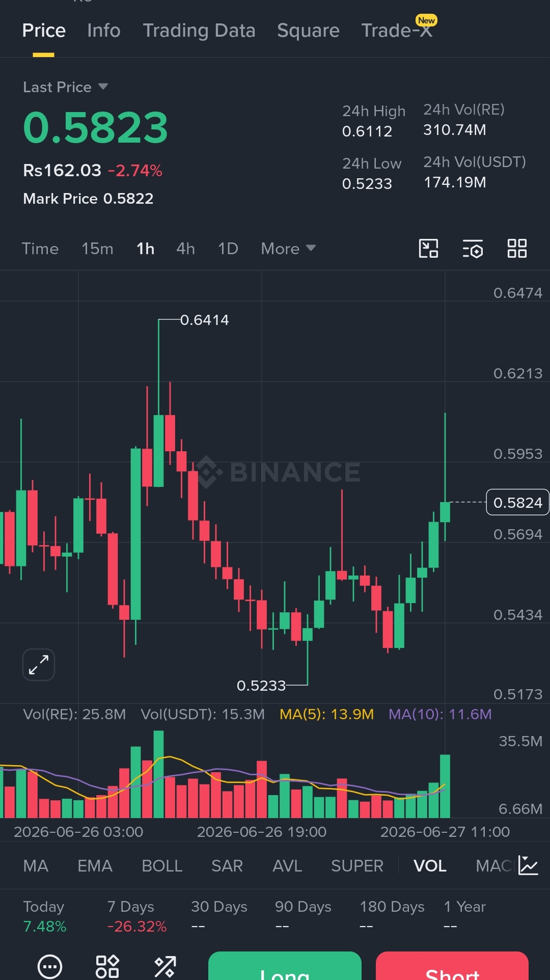
Task: Tap the 0.6414 high marker on chart
Action: tap(205, 320)
